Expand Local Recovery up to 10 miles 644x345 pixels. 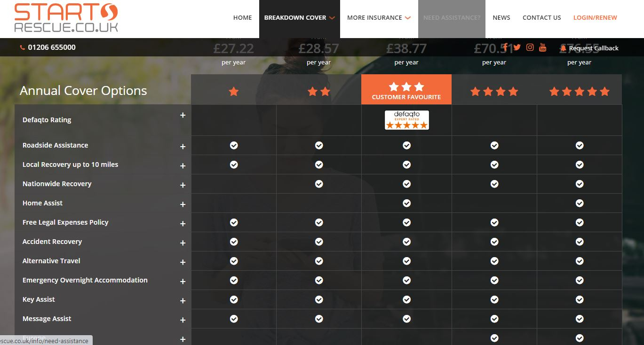tap(183, 166)
